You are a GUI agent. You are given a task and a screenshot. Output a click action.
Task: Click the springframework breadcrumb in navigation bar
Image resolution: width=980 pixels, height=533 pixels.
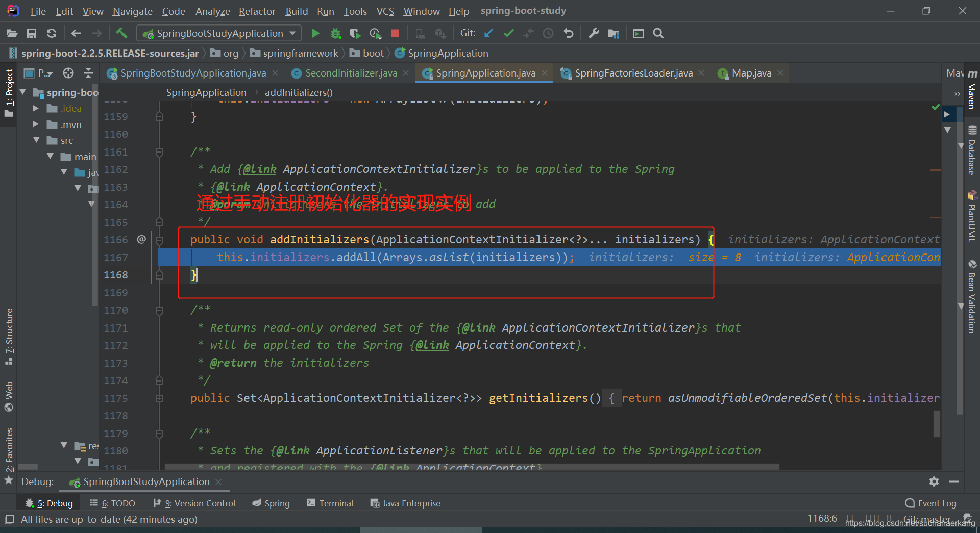(295, 53)
